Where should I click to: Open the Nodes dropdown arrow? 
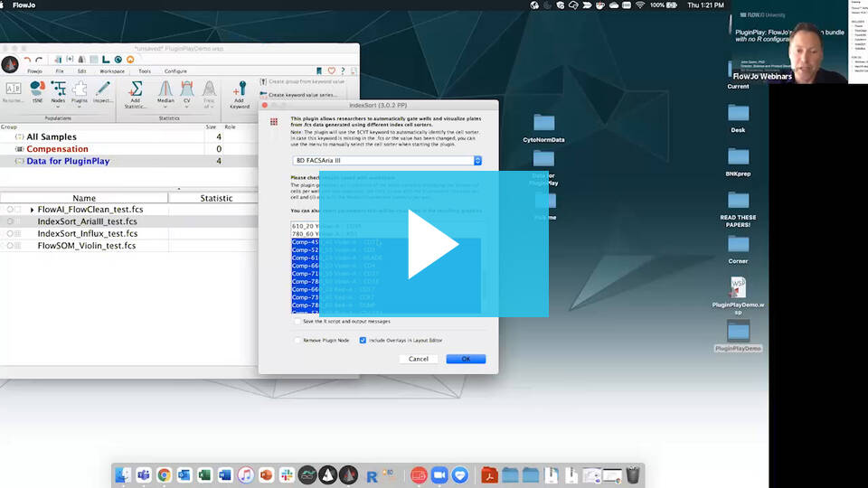coord(58,107)
